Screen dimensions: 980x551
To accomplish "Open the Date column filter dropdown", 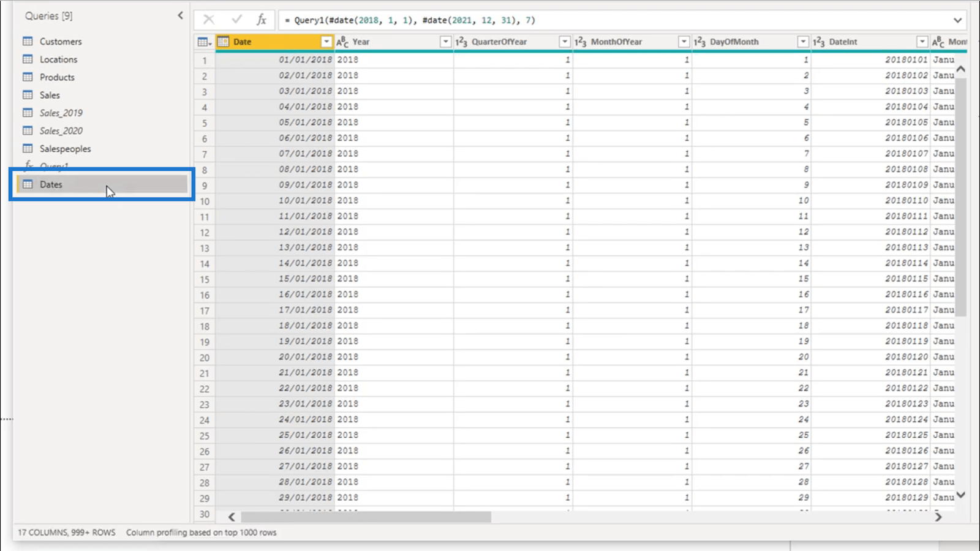I will (326, 42).
